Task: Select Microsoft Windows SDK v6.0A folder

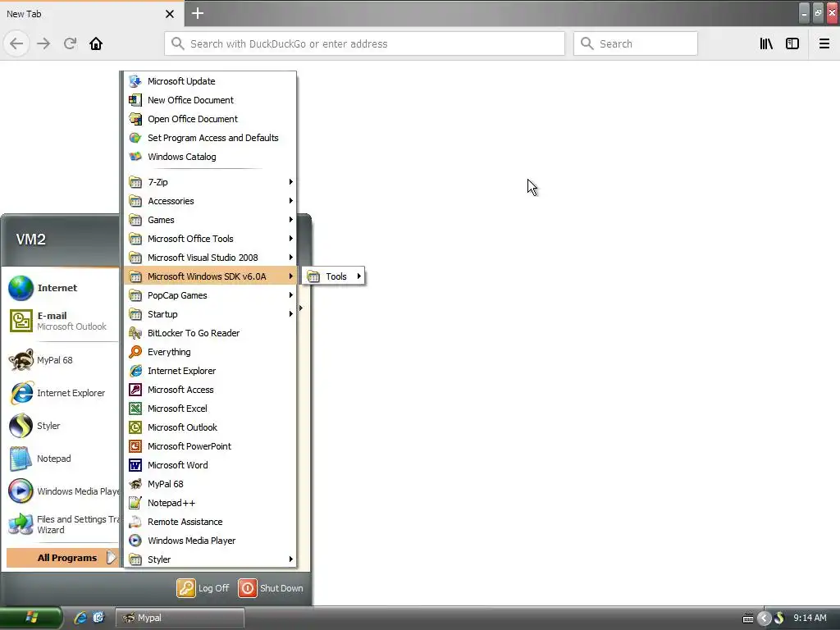Action: 210,276
